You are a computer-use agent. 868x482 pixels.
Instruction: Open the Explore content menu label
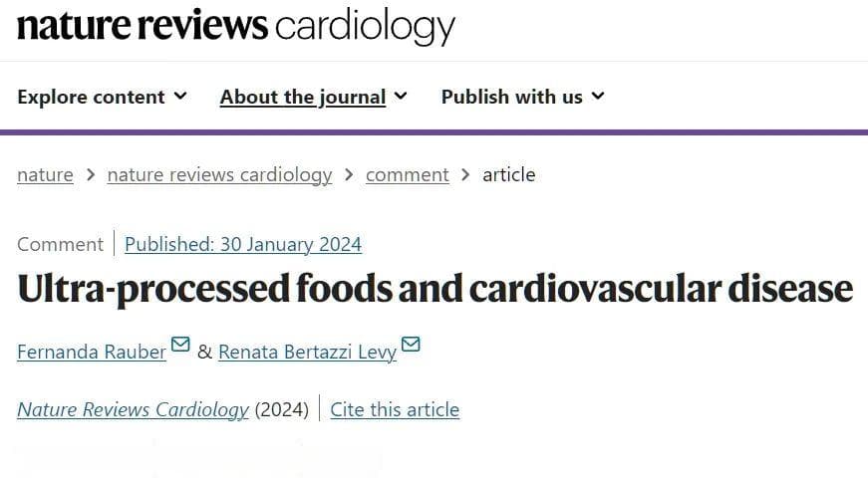tap(91, 97)
